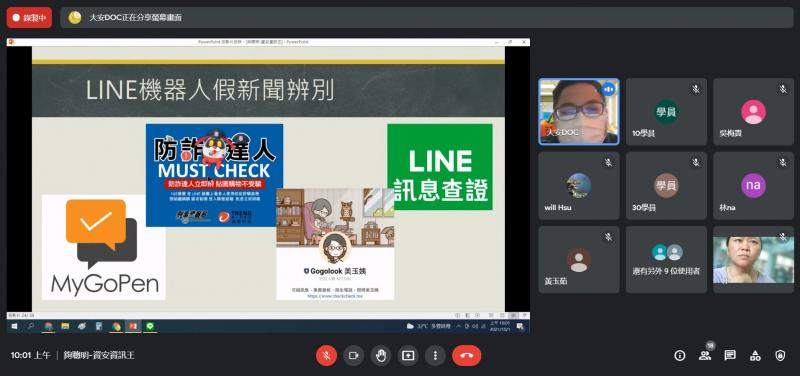Image resolution: width=800 pixels, height=376 pixels.
Task: Click the meeting name 資安資訊王 text
Action: [99, 356]
